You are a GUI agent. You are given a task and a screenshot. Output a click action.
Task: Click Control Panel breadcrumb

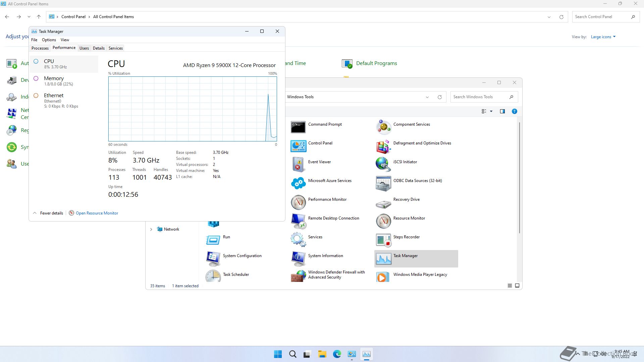click(73, 17)
